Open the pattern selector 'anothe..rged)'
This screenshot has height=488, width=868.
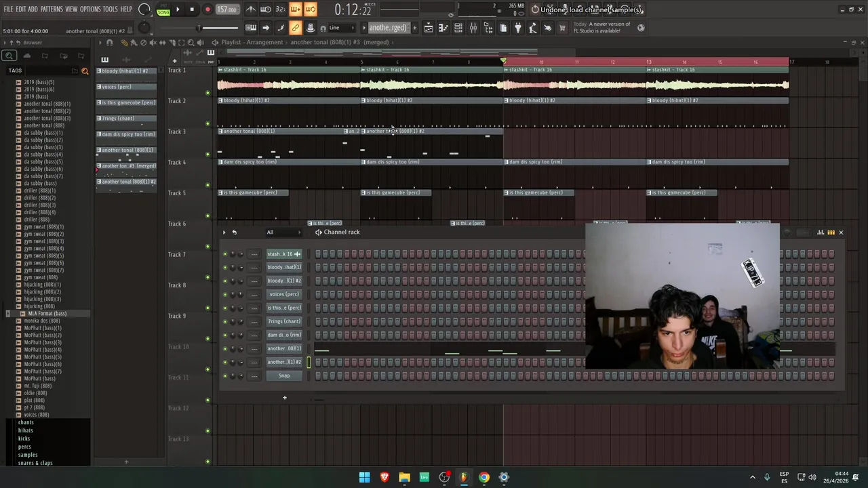click(388, 28)
